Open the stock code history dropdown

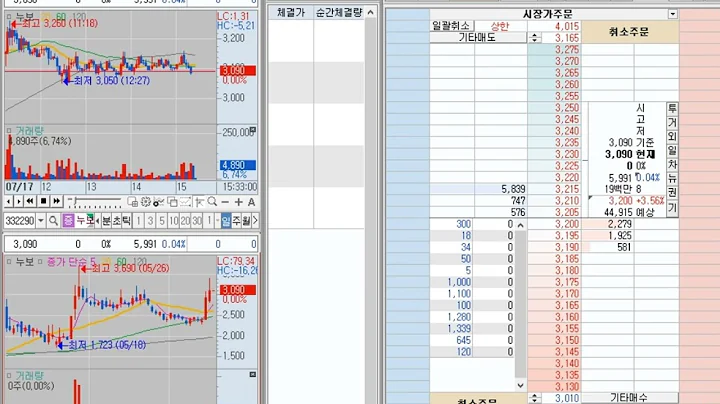click(41, 221)
